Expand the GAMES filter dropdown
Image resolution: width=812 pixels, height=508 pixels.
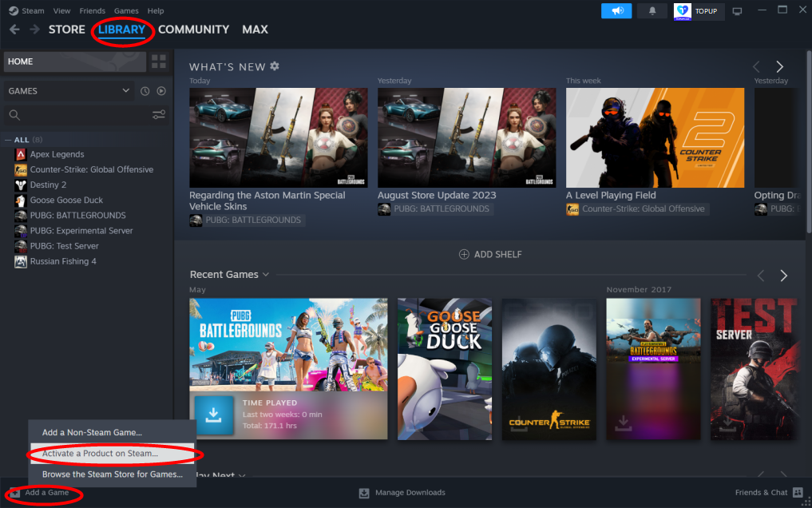pos(125,91)
